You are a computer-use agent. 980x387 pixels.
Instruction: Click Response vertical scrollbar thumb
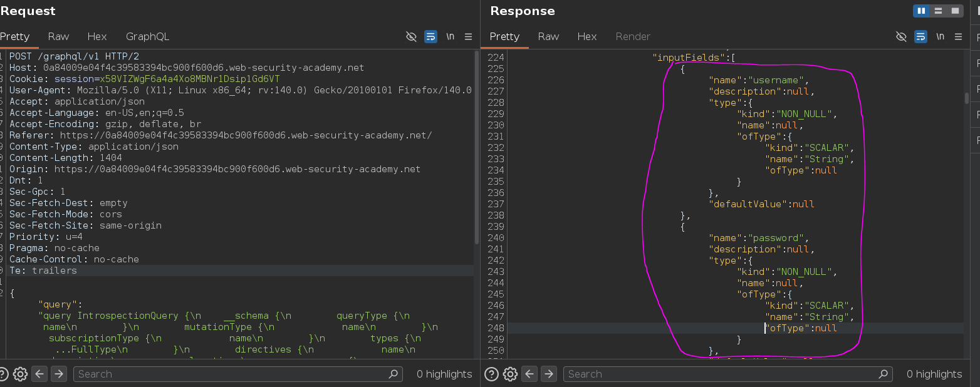[967, 98]
